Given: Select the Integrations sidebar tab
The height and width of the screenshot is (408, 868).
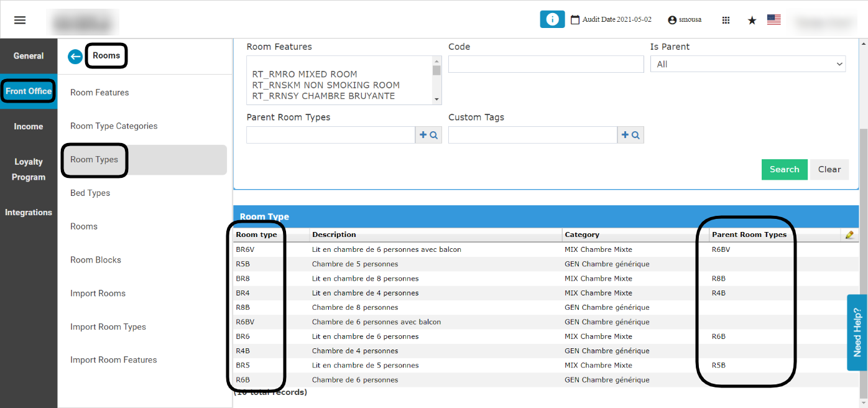Looking at the screenshot, I should (x=29, y=213).
